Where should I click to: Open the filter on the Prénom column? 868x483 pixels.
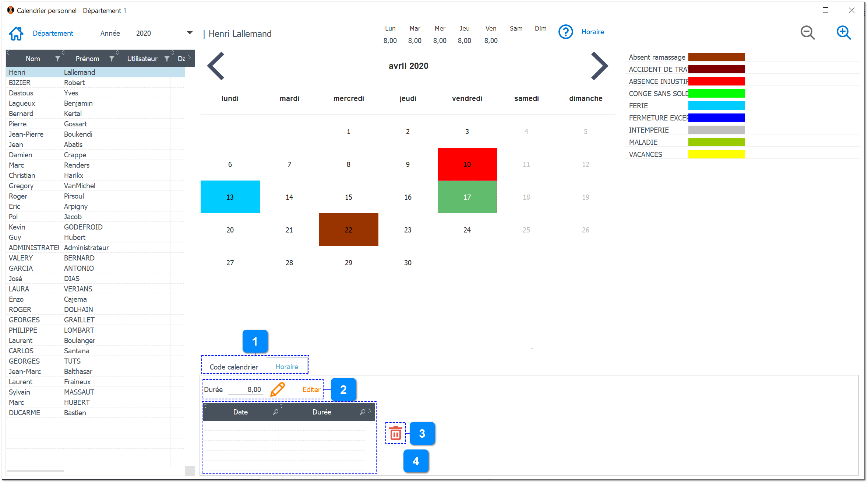[x=112, y=58]
